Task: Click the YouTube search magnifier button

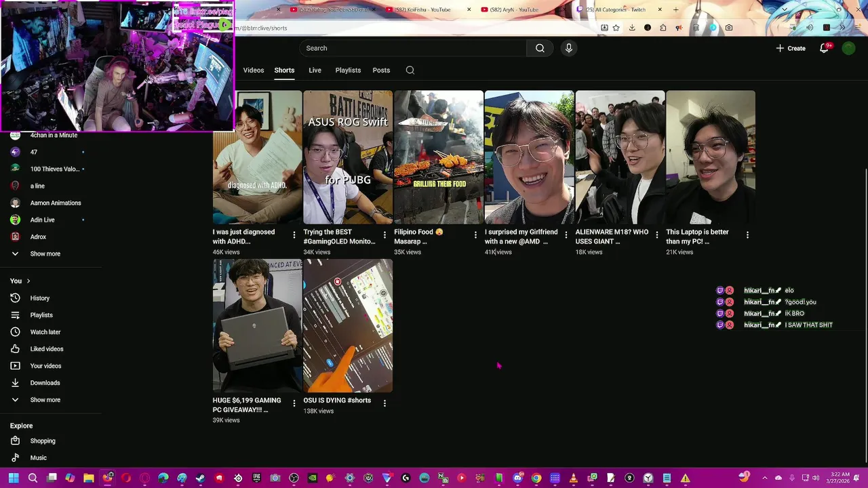Action: point(540,48)
